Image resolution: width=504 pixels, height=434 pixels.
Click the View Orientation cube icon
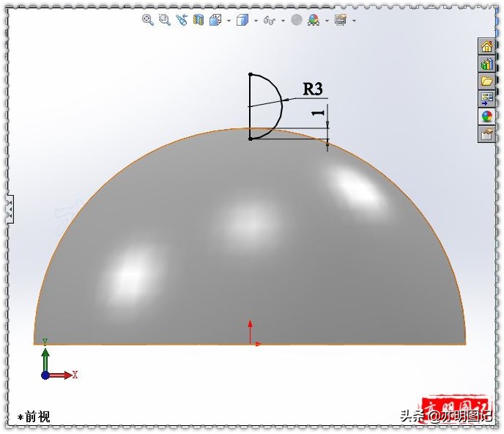[215, 20]
